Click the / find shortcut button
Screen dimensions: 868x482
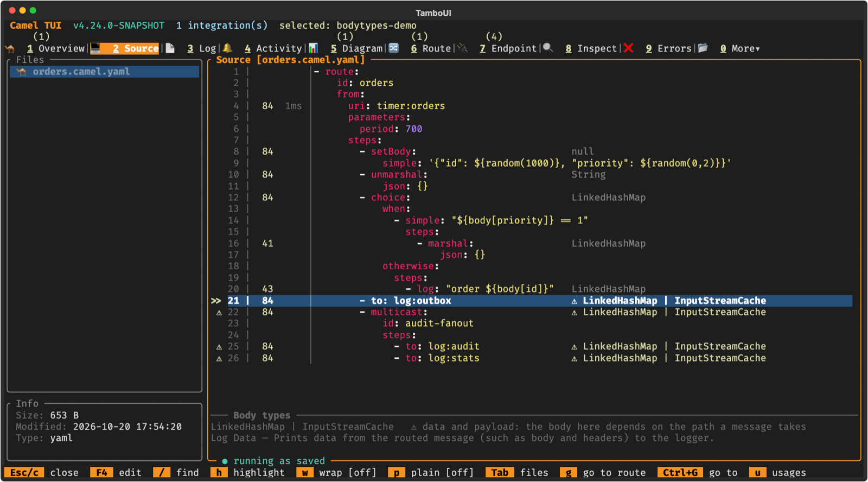click(176, 473)
